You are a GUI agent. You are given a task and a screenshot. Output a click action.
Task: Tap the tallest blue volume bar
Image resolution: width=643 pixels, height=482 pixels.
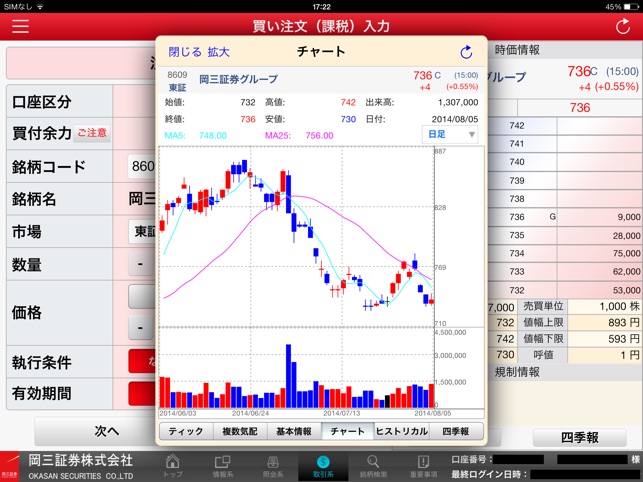coord(288,376)
